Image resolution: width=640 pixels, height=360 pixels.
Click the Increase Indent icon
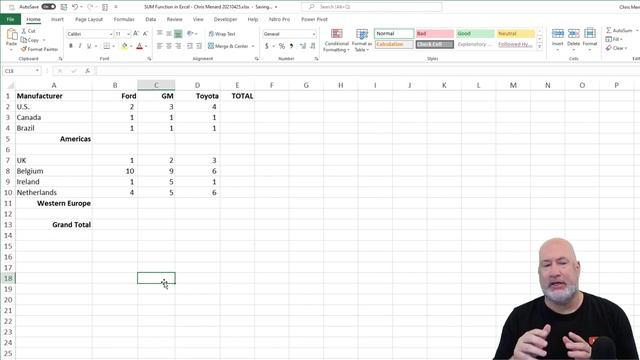(x=199, y=46)
